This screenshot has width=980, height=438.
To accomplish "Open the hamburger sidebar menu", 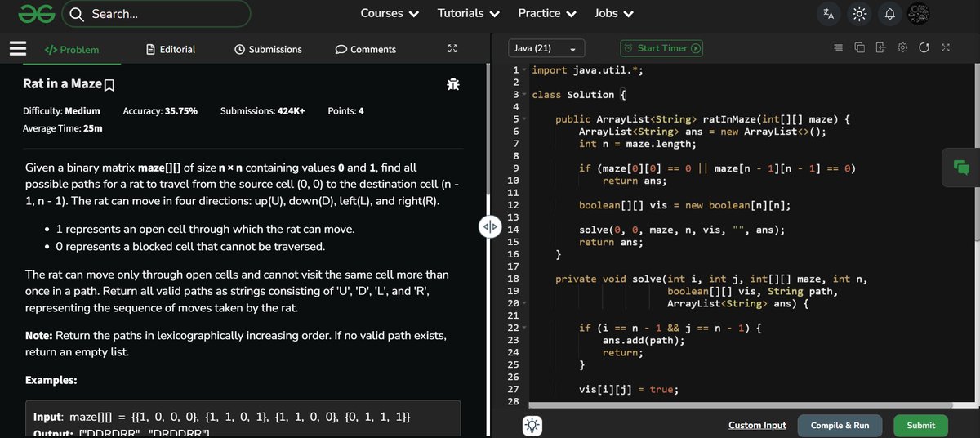I will coord(18,49).
